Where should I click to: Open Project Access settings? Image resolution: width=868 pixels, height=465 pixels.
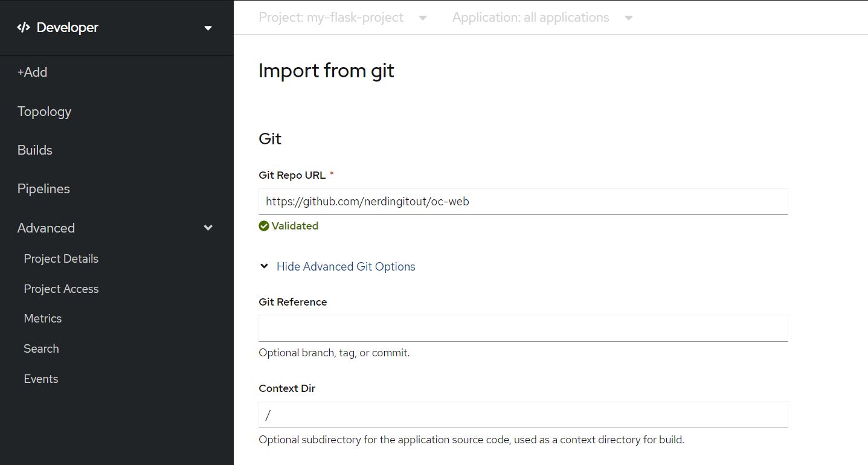pyautogui.click(x=60, y=289)
